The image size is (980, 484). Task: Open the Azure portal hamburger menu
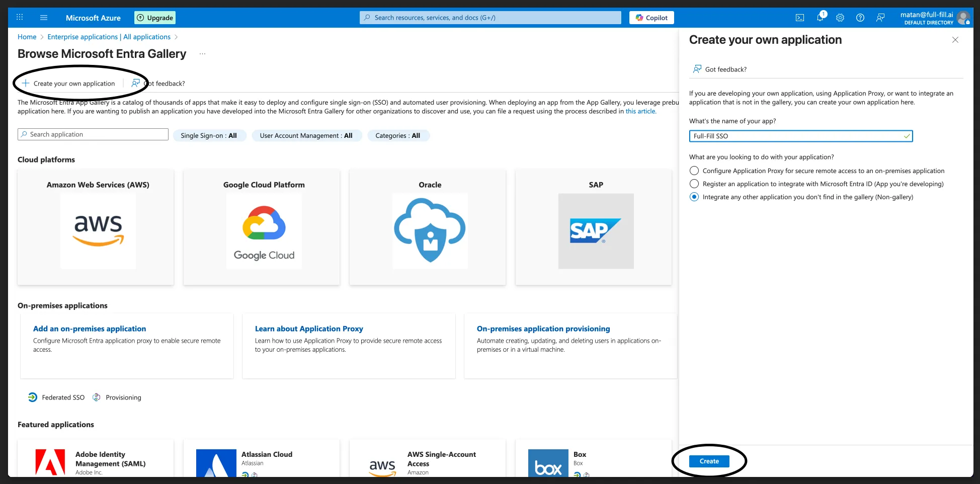coord(44,18)
